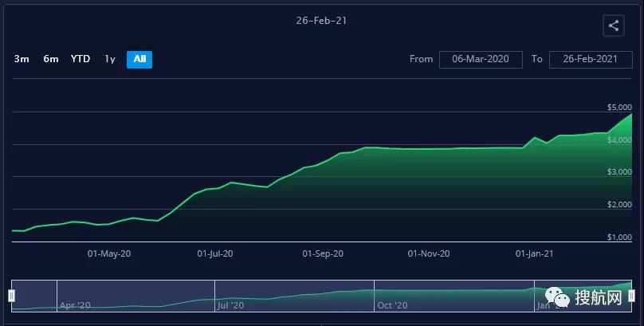Screen dimensions: 644x326
Task: Click Jul '20 in the navigator strip
Action: pos(233,305)
